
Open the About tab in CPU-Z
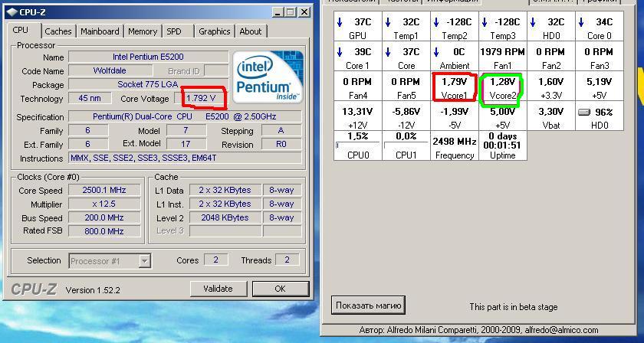(x=250, y=31)
